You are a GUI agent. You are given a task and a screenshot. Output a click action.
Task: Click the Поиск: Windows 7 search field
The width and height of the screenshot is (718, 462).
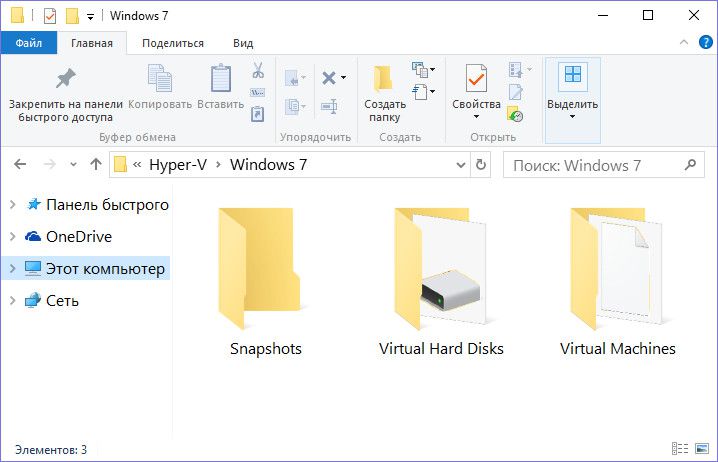tap(590, 165)
